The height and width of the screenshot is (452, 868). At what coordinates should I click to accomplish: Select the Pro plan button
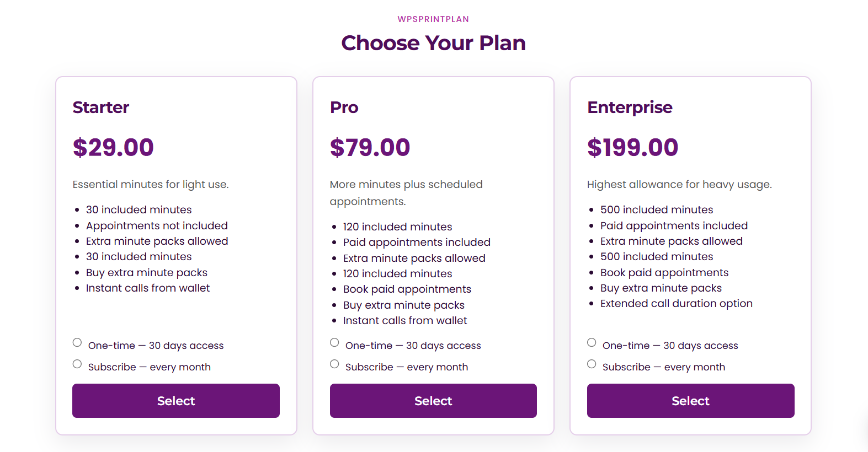tap(433, 401)
